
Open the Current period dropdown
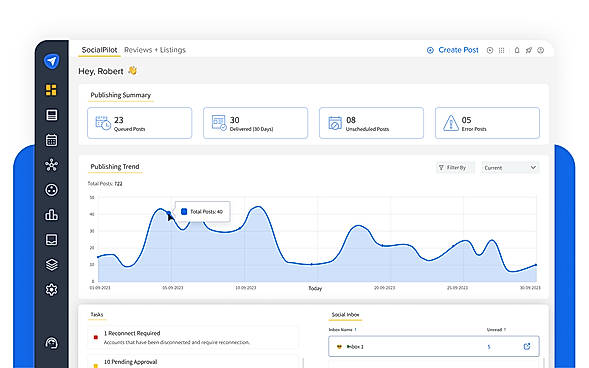point(510,167)
